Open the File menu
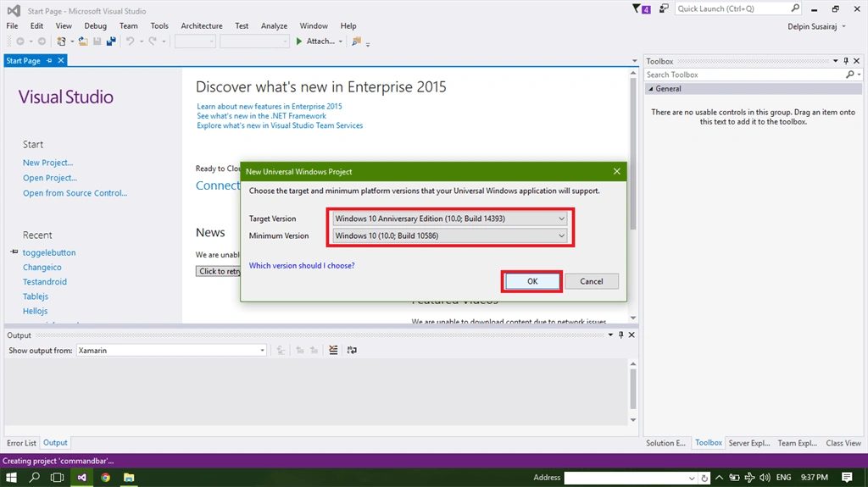 (x=12, y=26)
